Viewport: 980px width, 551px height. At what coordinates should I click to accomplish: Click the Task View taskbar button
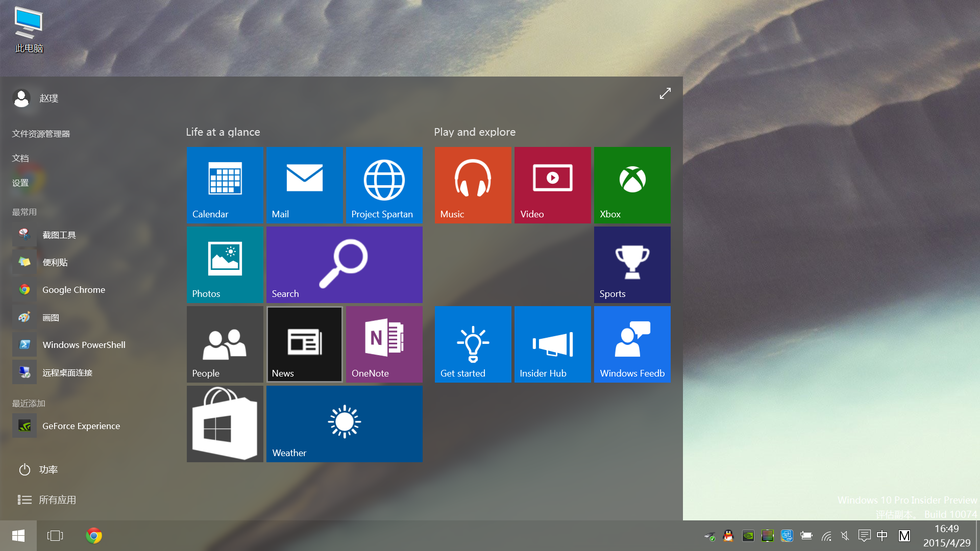[55, 536]
